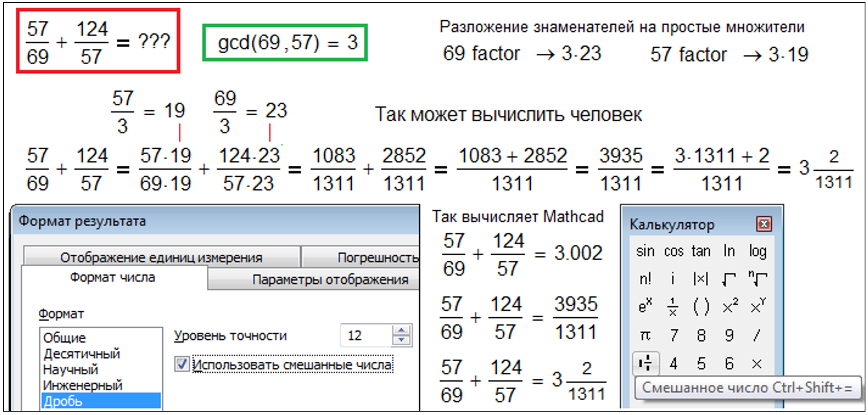This screenshot has height=415, width=868.
Task: Select Дробь format in list
Action: (x=101, y=401)
